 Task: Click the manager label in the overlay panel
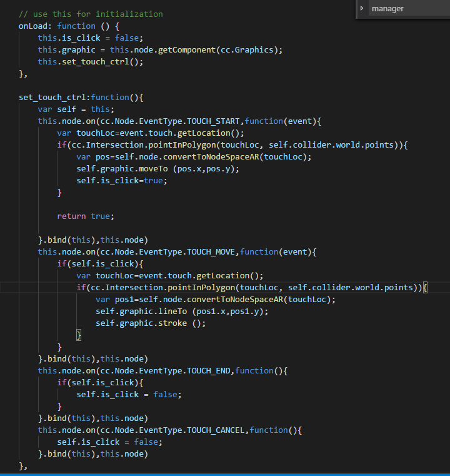click(387, 9)
